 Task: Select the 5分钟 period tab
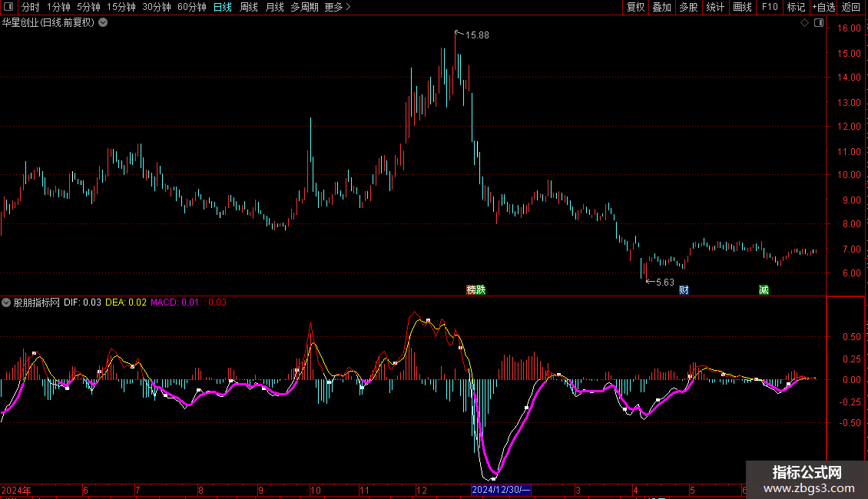click(88, 7)
